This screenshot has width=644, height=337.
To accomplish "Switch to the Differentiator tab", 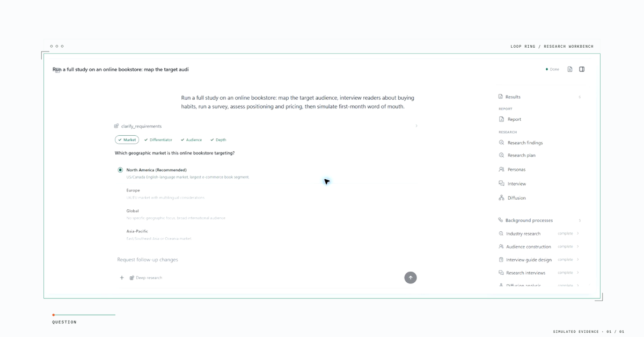I will (x=158, y=140).
